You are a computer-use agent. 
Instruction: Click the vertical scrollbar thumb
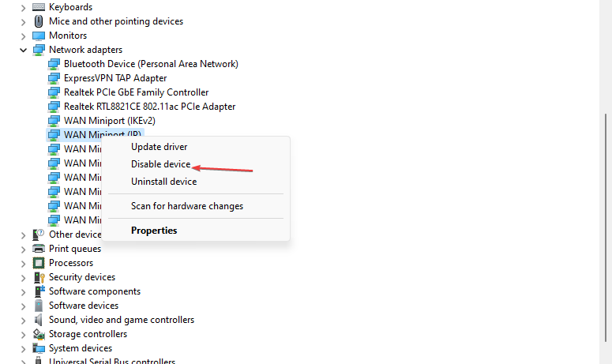pyautogui.click(x=606, y=227)
